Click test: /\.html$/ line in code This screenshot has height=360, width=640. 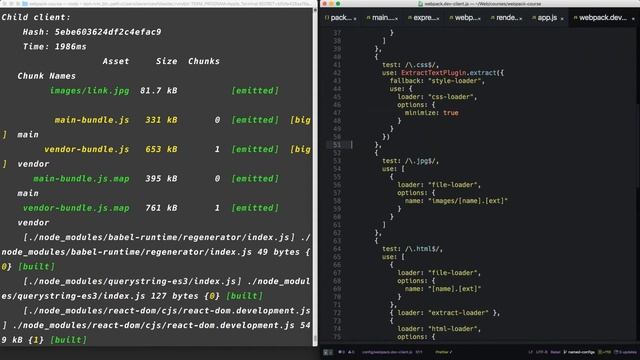click(412, 249)
